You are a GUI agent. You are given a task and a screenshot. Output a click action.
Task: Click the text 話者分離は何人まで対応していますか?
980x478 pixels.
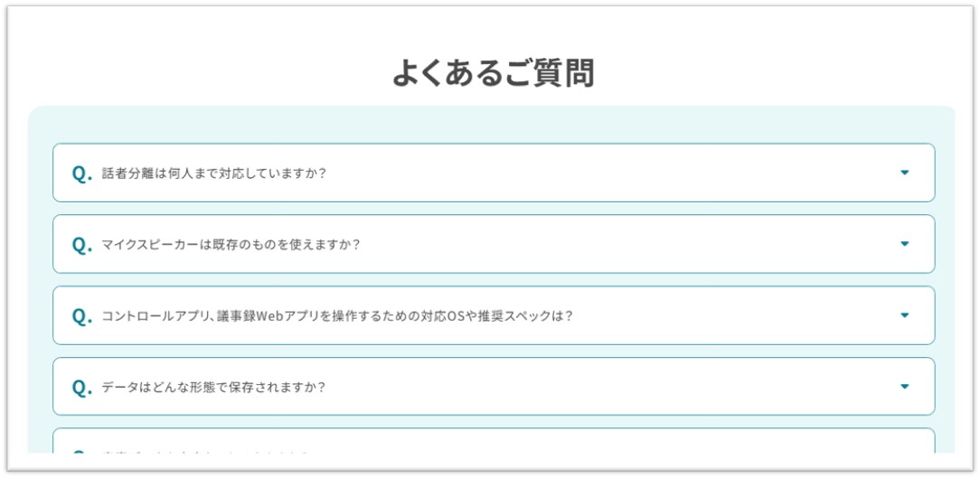[x=213, y=173]
